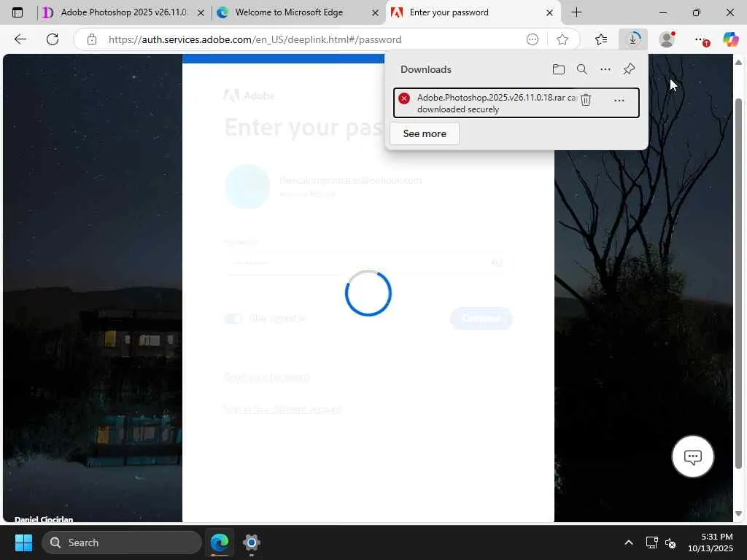The width and height of the screenshot is (747, 560).
Task: Open the chat support bubble
Action: pos(692,456)
